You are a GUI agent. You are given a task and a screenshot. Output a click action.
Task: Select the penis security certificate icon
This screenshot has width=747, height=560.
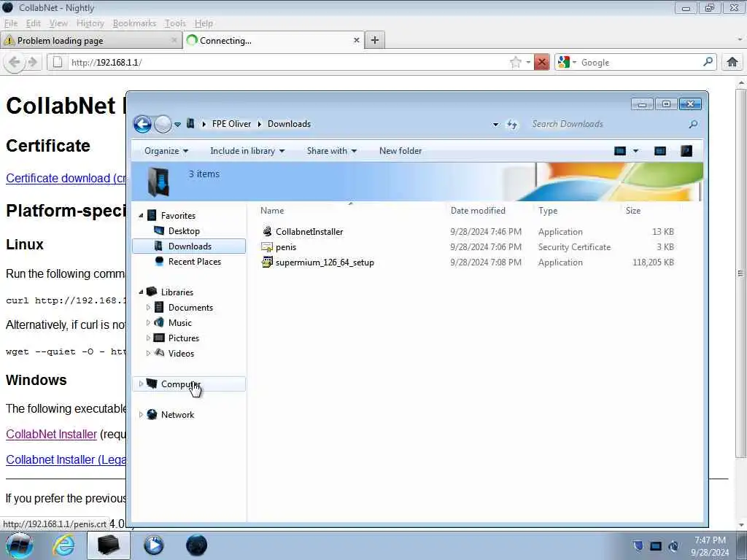[267, 246]
